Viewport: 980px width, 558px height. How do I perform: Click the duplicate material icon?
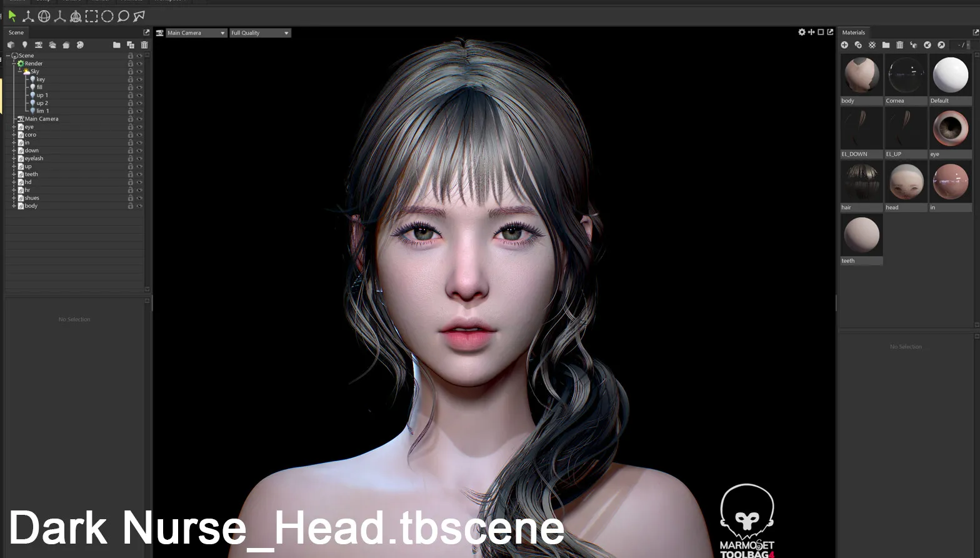[858, 45]
